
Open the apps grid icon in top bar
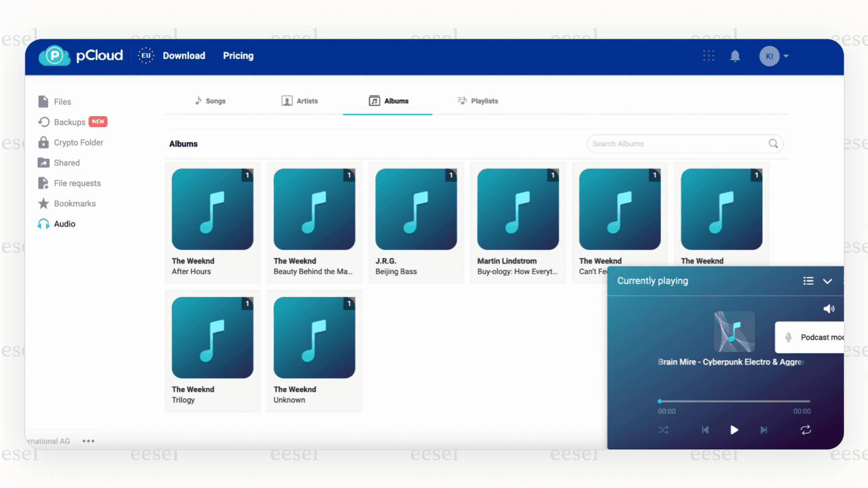[708, 56]
